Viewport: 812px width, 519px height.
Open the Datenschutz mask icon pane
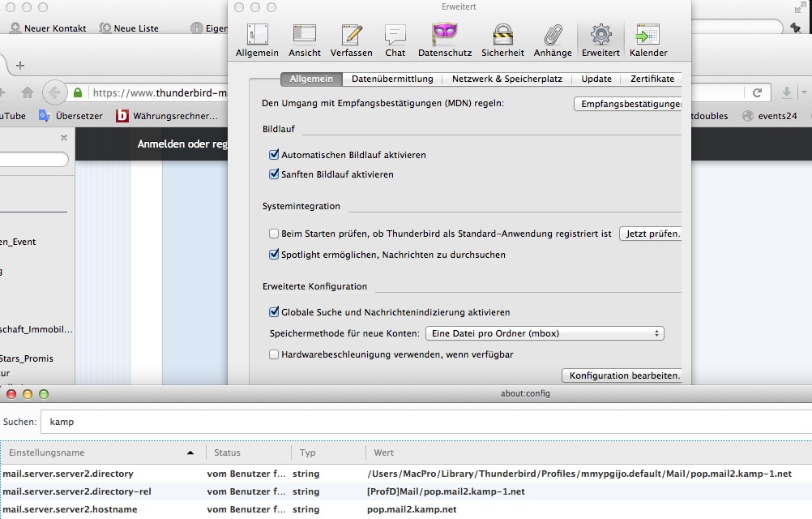click(445, 41)
